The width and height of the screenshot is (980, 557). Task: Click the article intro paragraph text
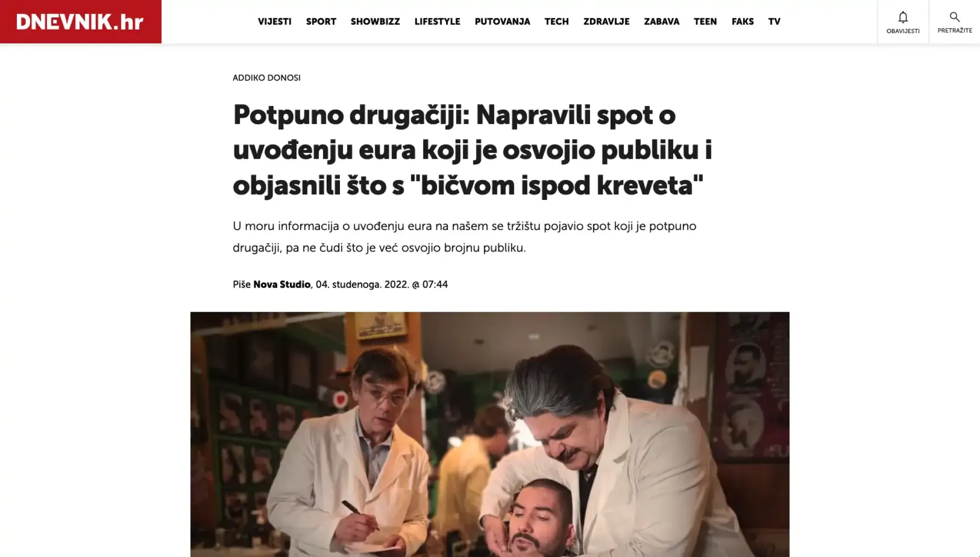point(464,237)
